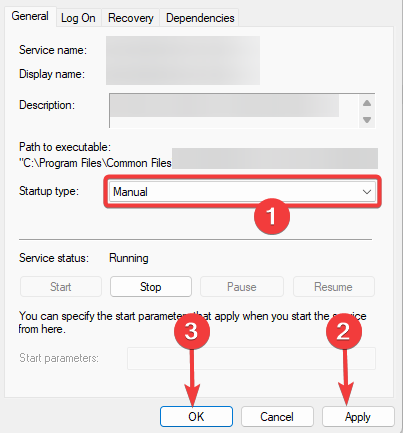Expand the Startup type chevron arrow
The image size is (403, 433).
367,192
